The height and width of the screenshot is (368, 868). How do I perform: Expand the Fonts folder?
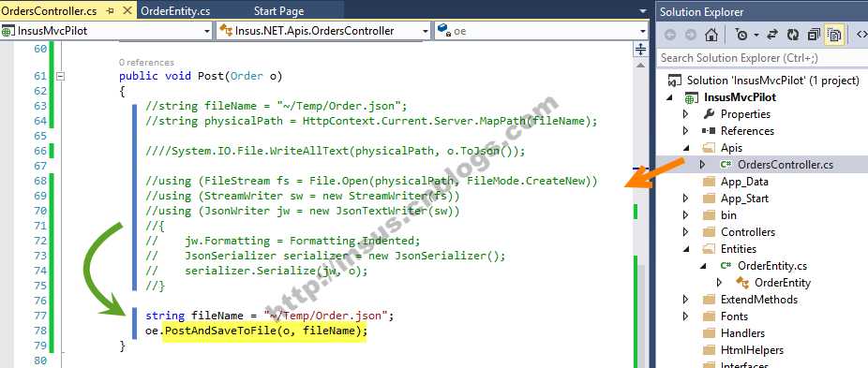[686, 316]
